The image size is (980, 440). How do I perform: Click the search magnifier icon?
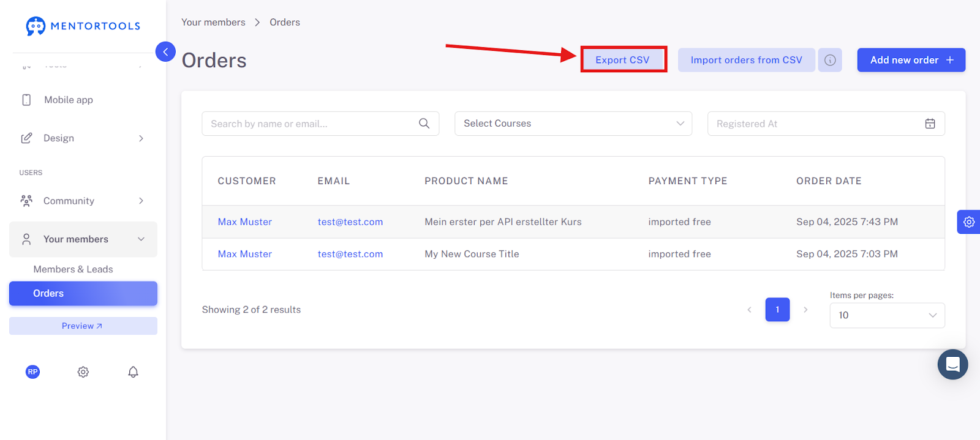(x=424, y=124)
